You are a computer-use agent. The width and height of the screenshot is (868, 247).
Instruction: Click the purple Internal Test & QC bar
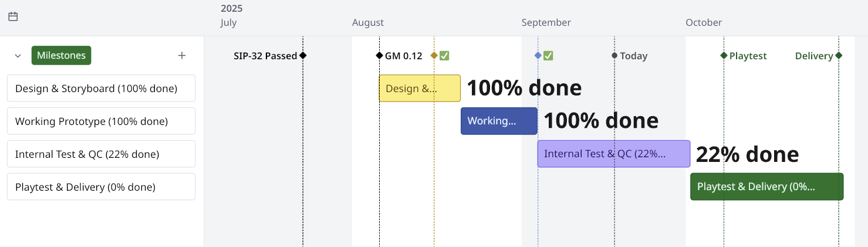[x=613, y=154]
